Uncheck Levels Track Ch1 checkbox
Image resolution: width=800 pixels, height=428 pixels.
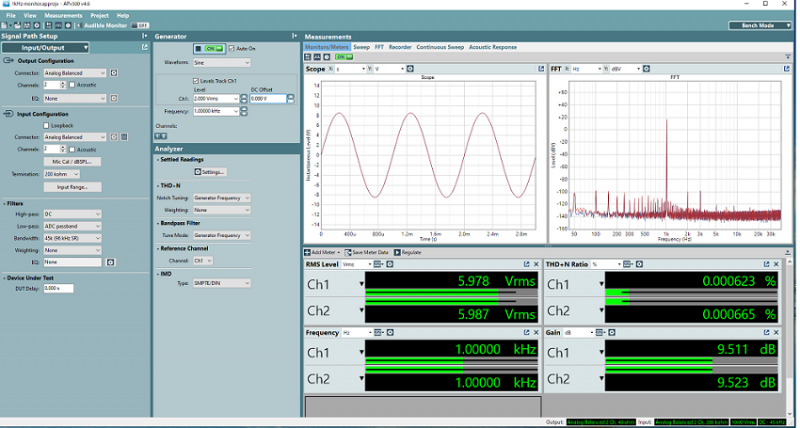[196, 81]
